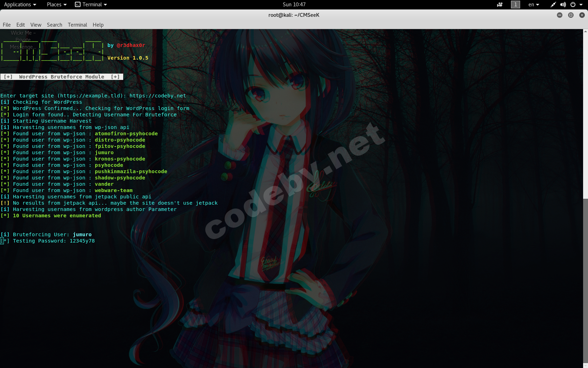
Task: Click the No results from jetpack api line
Action: click(109, 203)
